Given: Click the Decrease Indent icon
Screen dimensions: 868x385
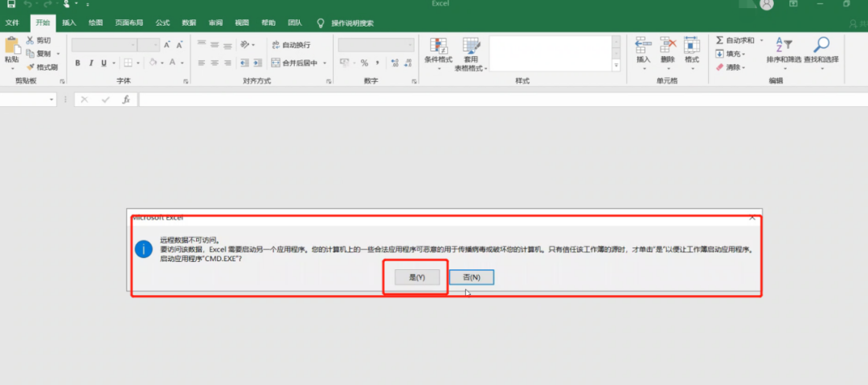Looking at the screenshot, I should [x=244, y=63].
